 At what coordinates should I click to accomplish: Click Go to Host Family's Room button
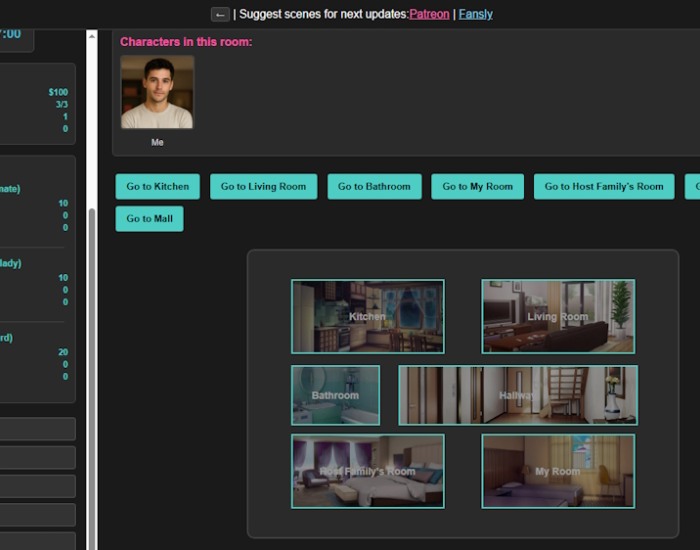(x=604, y=186)
